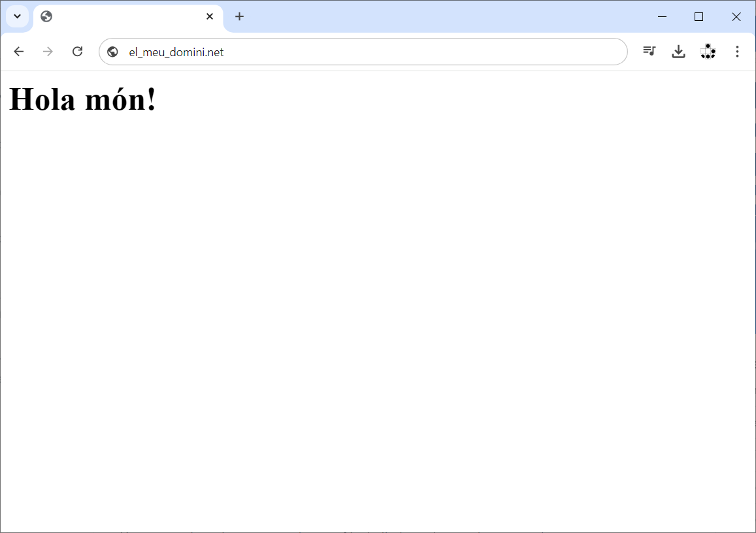Open the media controls icon
Image resolution: width=756 pixels, height=533 pixels.
tap(649, 51)
